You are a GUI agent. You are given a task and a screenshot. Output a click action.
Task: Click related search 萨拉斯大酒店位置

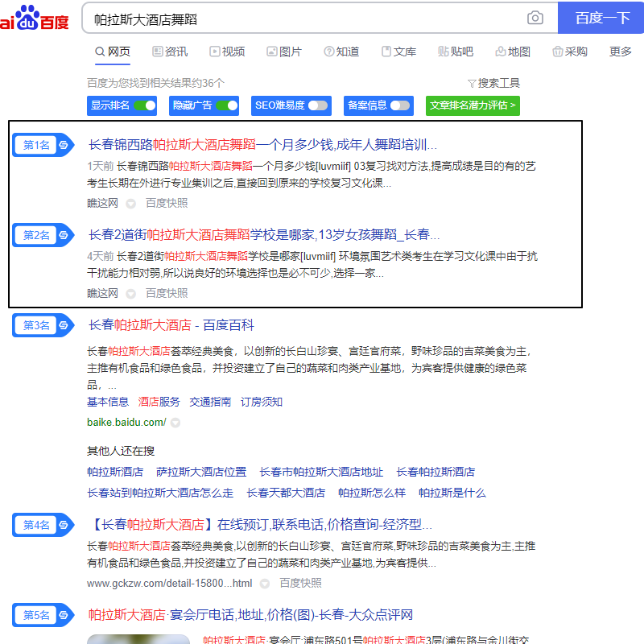pos(201,472)
